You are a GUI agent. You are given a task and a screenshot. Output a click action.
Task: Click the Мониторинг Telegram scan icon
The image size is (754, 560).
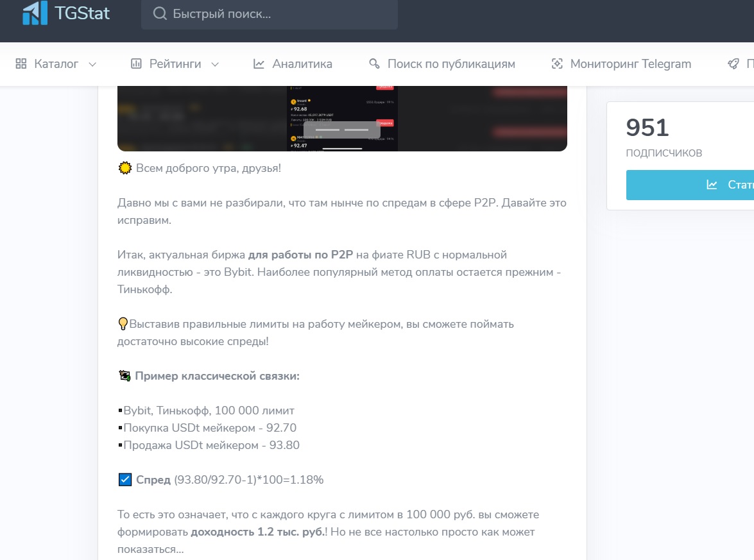pyautogui.click(x=557, y=64)
